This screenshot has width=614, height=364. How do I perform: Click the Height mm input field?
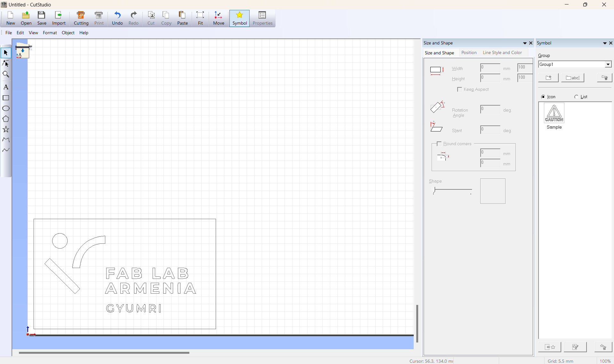pyautogui.click(x=490, y=78)
